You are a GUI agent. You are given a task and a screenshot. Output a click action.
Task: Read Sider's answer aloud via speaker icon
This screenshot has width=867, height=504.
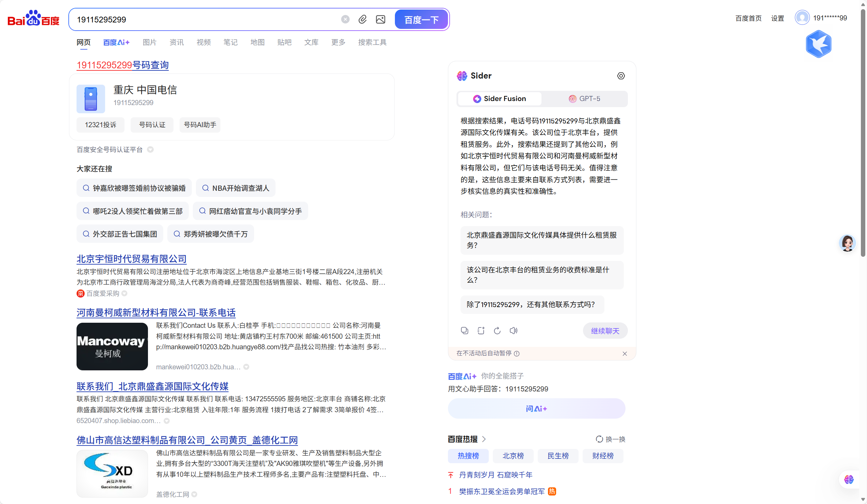(513, 331)
